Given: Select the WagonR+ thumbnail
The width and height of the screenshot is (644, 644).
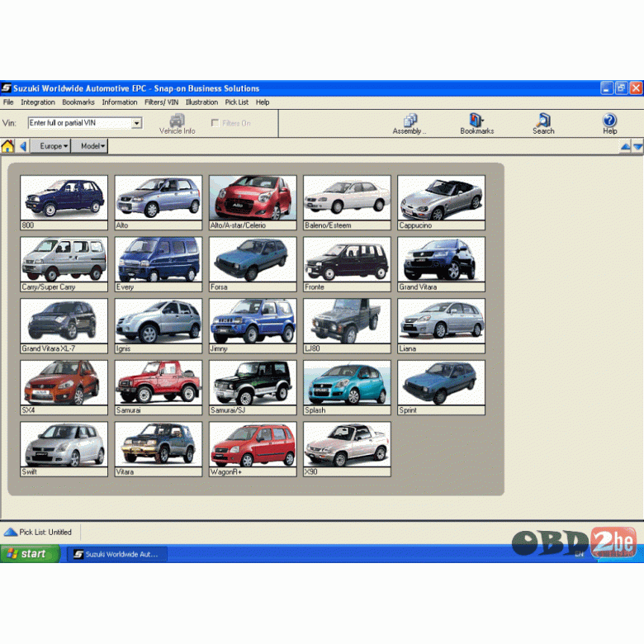Looking at the screenshot, I should 253,449.
